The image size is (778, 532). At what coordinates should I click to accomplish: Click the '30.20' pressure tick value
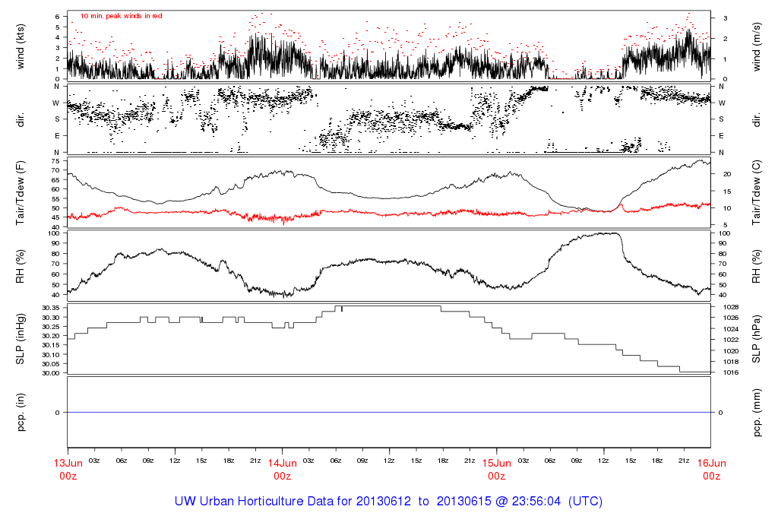[x=51, y=336]
